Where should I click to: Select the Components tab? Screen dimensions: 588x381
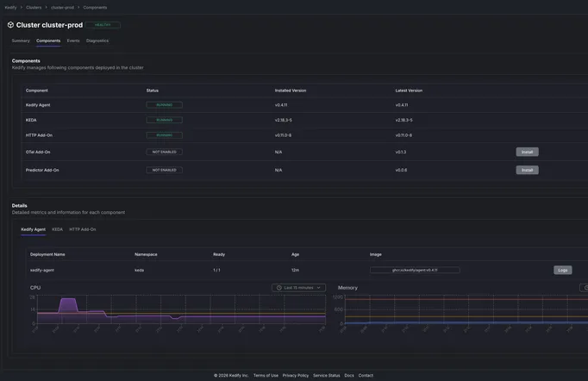coord(48,41)
